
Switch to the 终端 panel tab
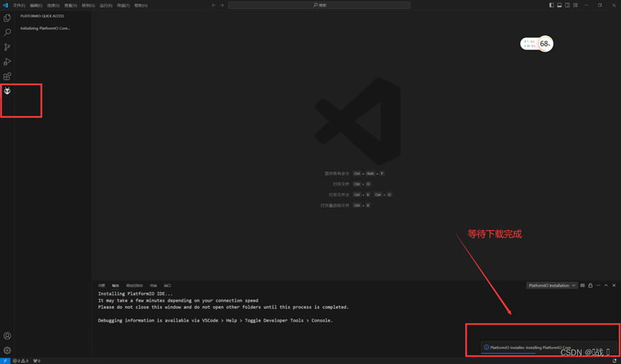(153, 286)
